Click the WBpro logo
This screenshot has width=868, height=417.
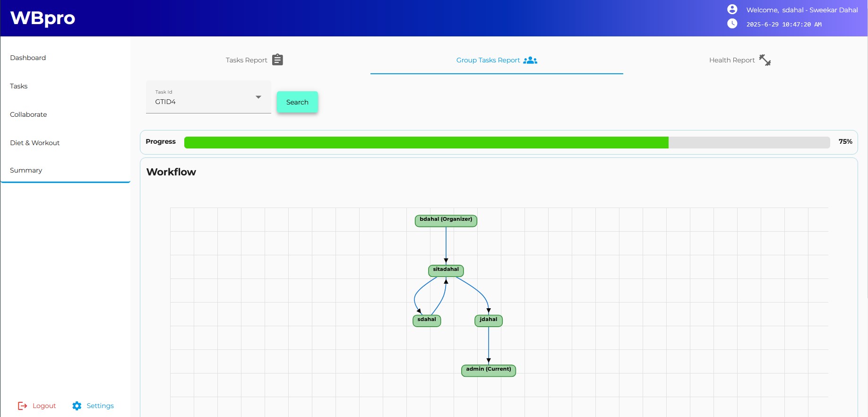point(43,18)
